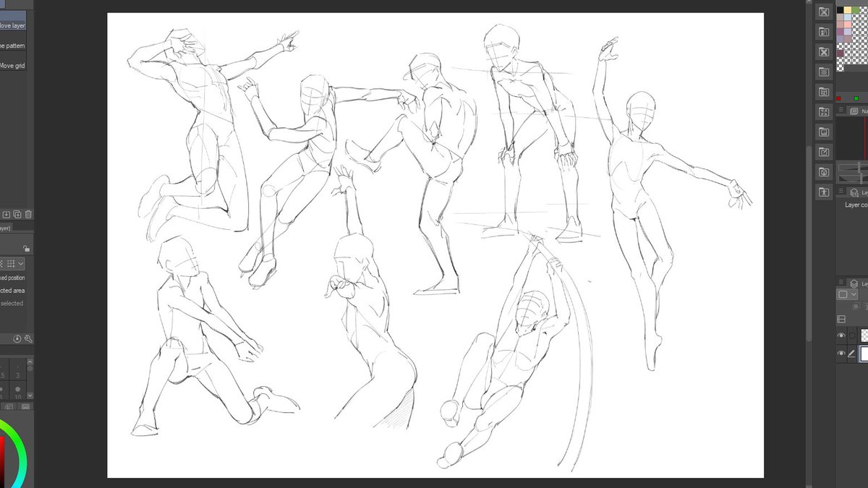Image resolution: width=868 pixels, height=488 pixels.
Task: Click the dotted grid icon in command bar
Action: pyautogui.click(x=824, y=72)
